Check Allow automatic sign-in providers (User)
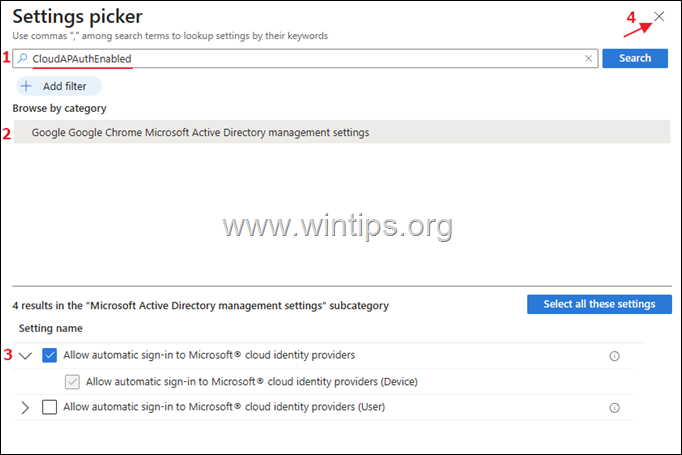Viewport: 682px width, 455px height. (50, 407)
